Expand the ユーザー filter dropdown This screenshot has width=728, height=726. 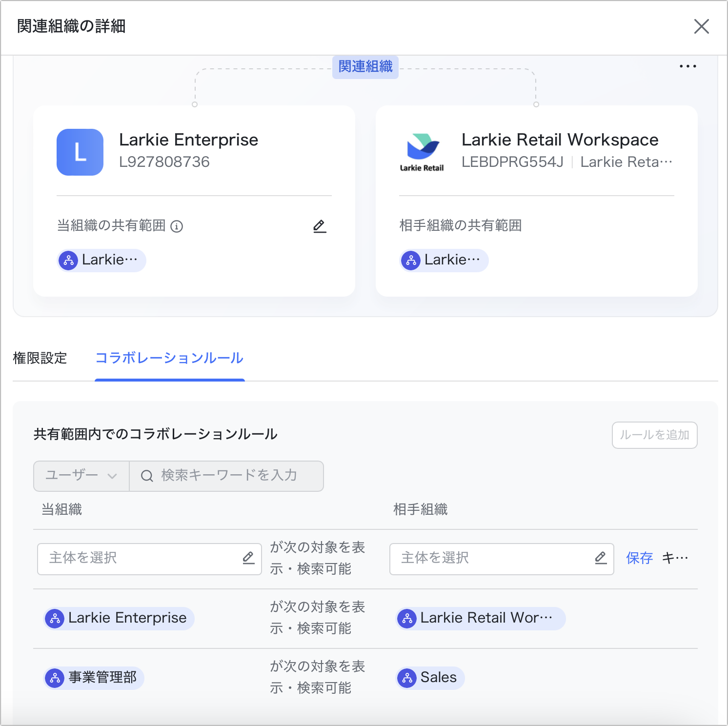81,476
